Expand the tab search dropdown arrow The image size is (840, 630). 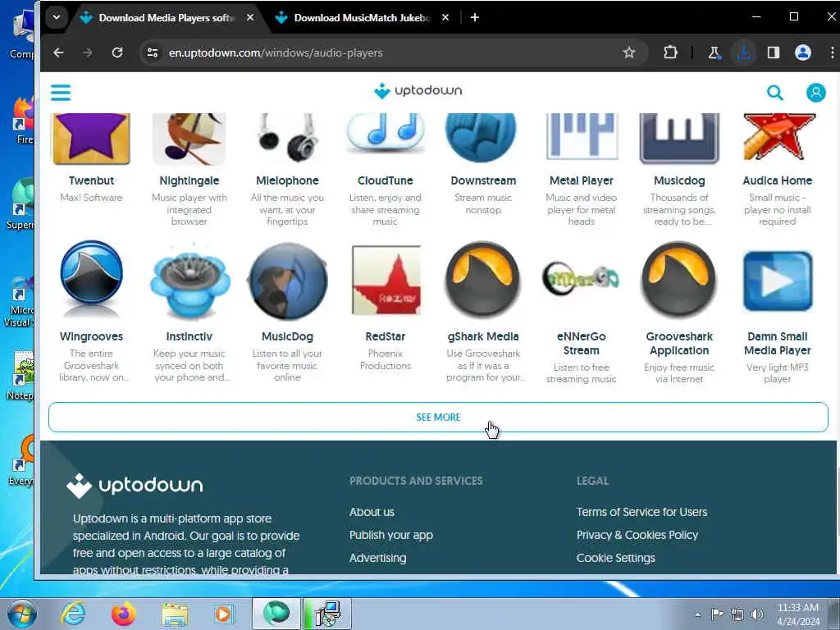[57, 17]
